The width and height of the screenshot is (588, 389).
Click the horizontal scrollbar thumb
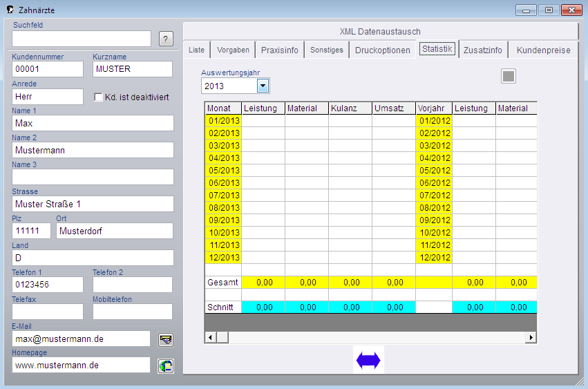pyautogui.click(x=222, y=337)
